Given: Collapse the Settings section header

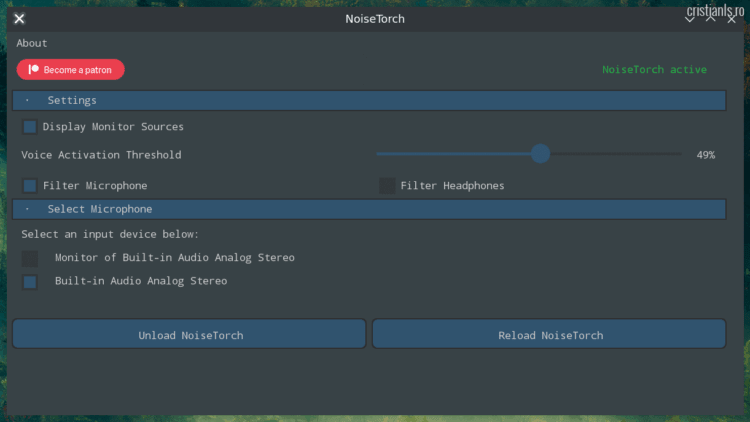Looking at the screenshot, I should (x=369, y=100).
